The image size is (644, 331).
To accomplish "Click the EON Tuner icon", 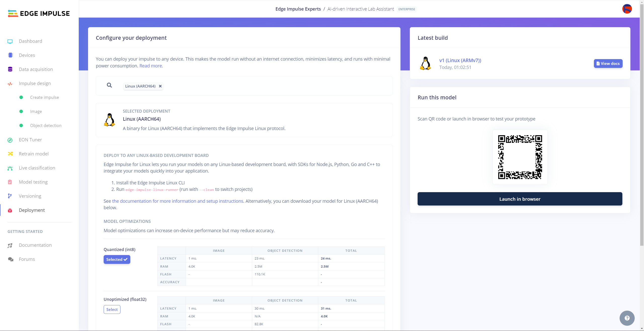I will click(x=11, y=139).
